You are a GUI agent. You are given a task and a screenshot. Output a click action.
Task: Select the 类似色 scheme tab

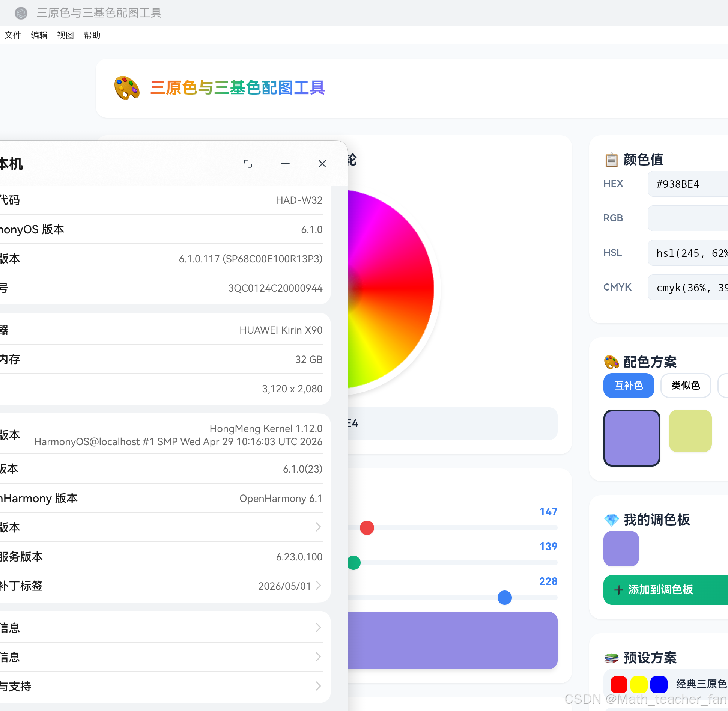point(686,386)
